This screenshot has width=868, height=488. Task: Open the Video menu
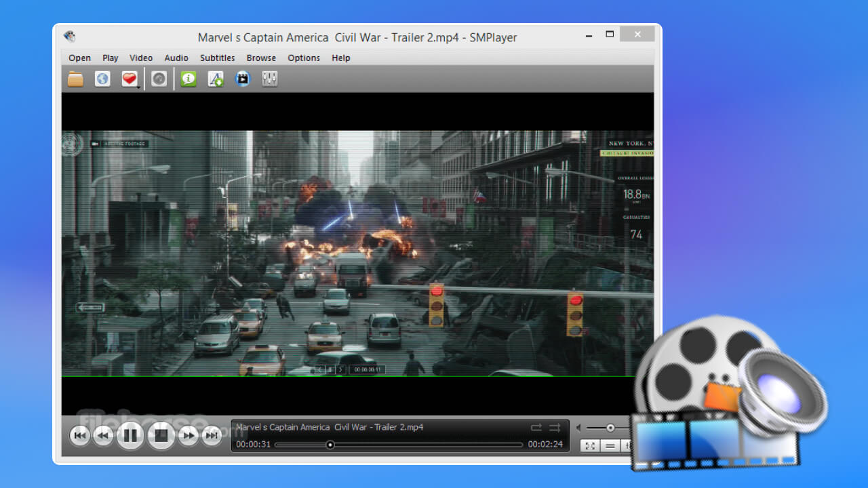[x=141, y=58]
